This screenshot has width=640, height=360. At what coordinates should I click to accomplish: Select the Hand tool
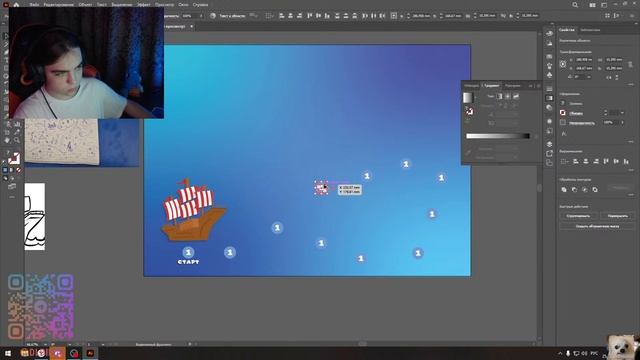point(7,140)
